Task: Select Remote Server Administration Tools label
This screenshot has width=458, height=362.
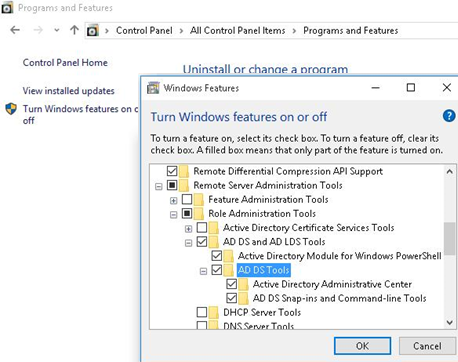Action: pyautogui.click(x=268, y=185)
